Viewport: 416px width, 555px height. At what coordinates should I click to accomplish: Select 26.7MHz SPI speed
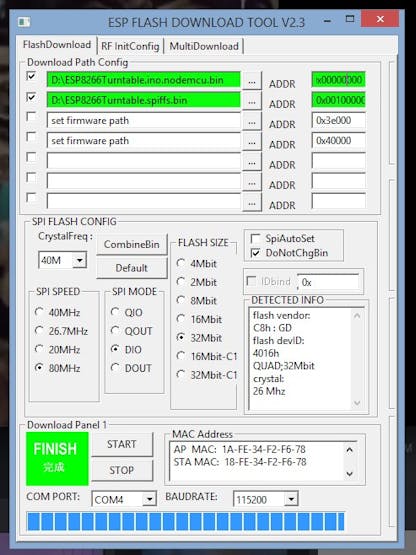pos(61,331)
